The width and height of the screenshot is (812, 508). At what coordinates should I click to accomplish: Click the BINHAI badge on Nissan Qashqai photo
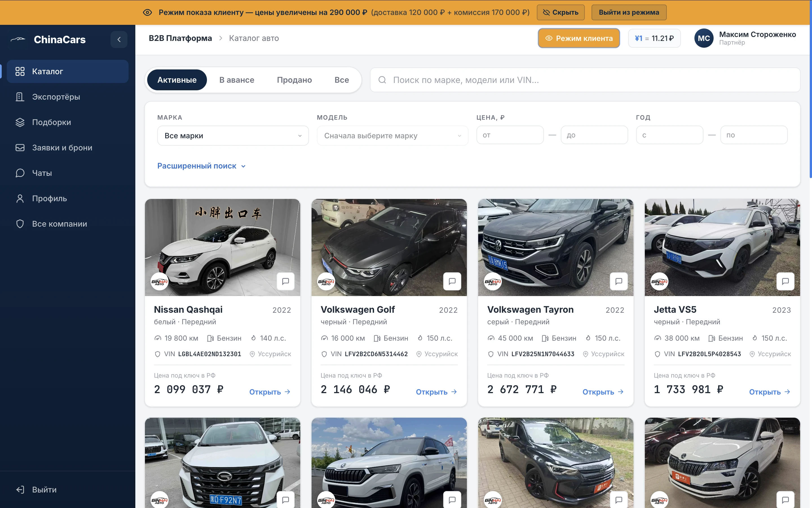click(159, 282)
